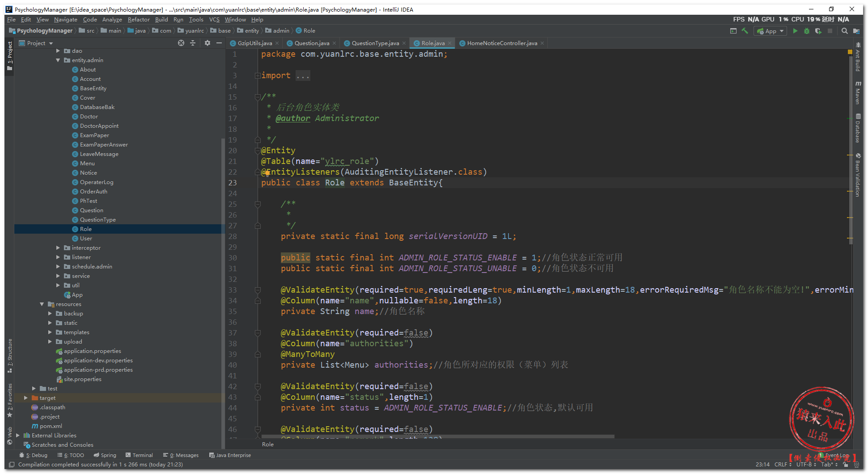Hide the Project panel with minus icon

(x=219, y=43)
